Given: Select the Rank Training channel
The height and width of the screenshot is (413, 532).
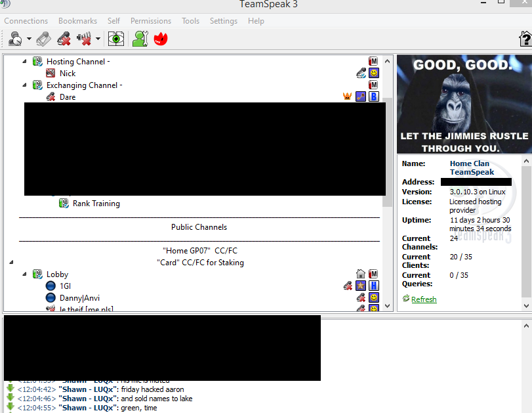Looking at the screenshot, I should pyautogui.click(x=96, y=204).
